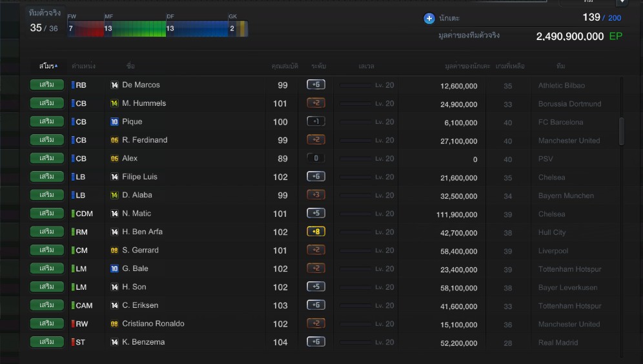Click D. Alaba's +3 upgrade badge
This screenshot has height=364, width=643.
click(x=316, y=195)
